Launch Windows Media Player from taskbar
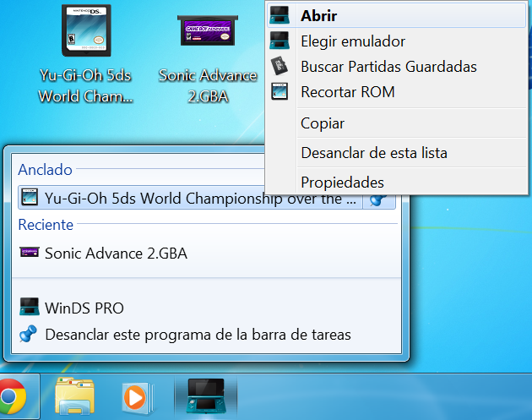Viewport: 532px width, 420px height. point(138,397)
